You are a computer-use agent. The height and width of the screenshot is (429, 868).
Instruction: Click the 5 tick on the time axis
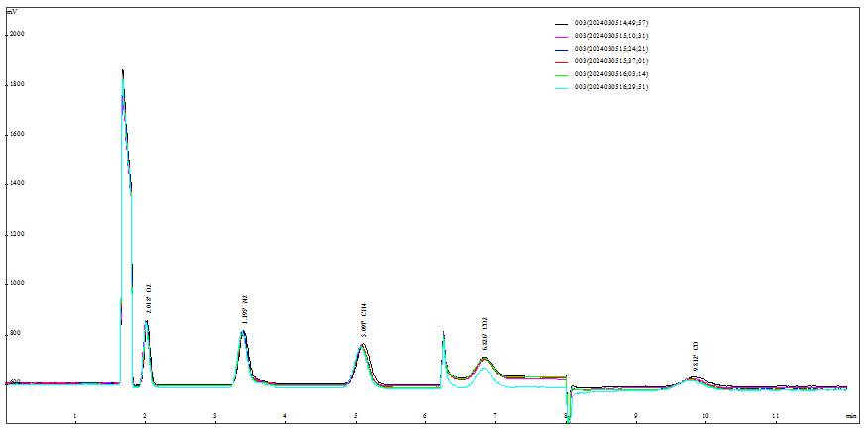tap(355, 416)
